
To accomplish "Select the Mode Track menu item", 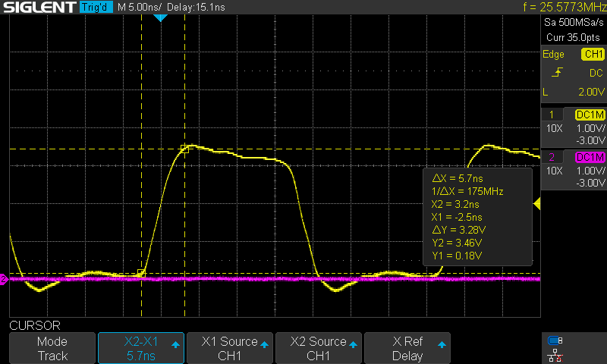I will [52, 348].
